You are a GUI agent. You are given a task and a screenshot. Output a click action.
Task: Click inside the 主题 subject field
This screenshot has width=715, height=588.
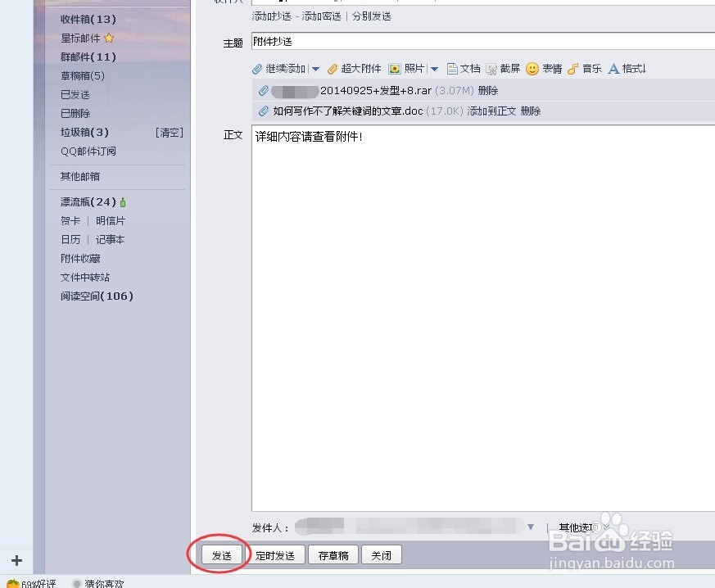369,41
